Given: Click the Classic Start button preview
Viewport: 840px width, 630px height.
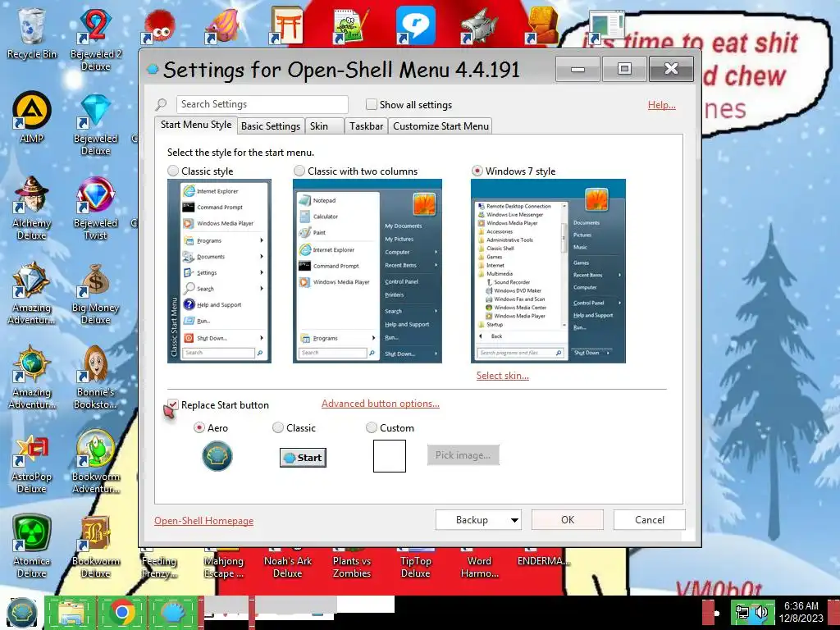Looking at the screenshot, I should tap(304, 458).
